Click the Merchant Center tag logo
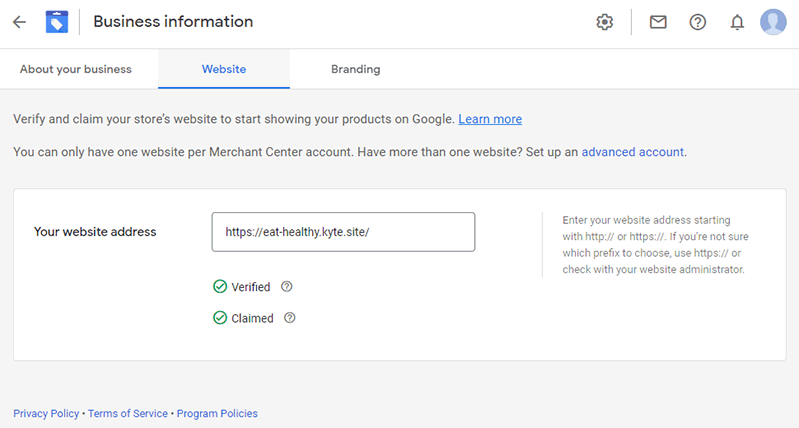This screenshot has height=428, width=799. (57, 22)
